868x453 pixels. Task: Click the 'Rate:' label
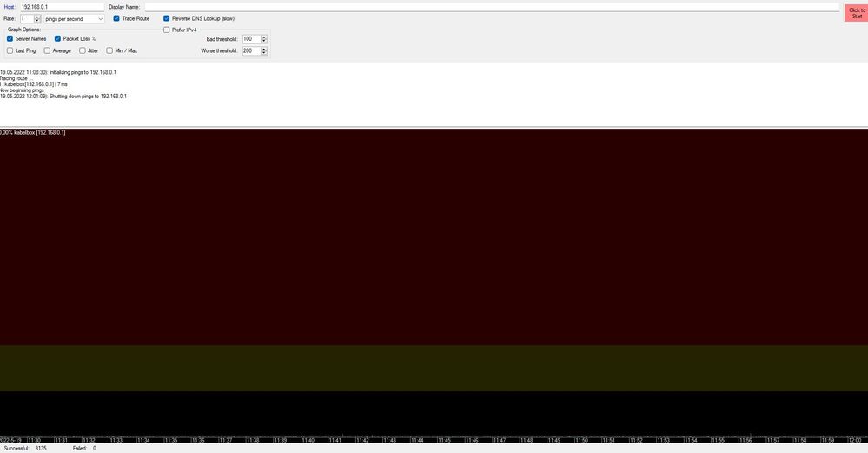[x=10, y=19]
